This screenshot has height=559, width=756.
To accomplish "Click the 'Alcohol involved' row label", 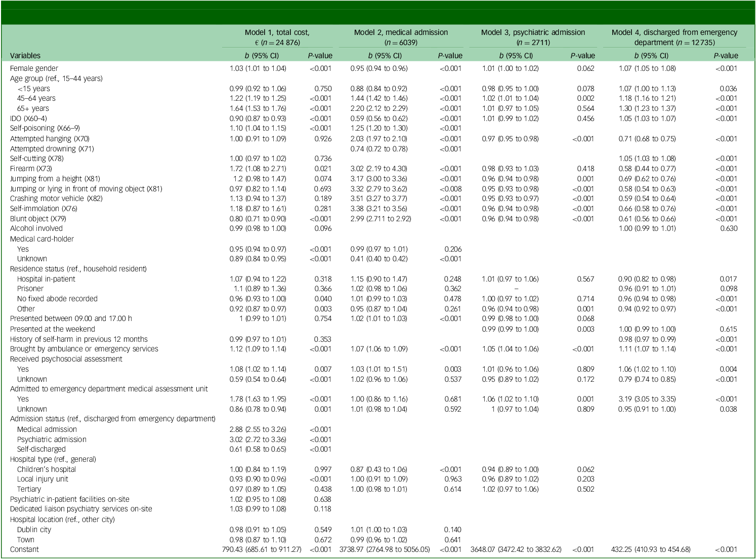I will [x=36, y=228].
